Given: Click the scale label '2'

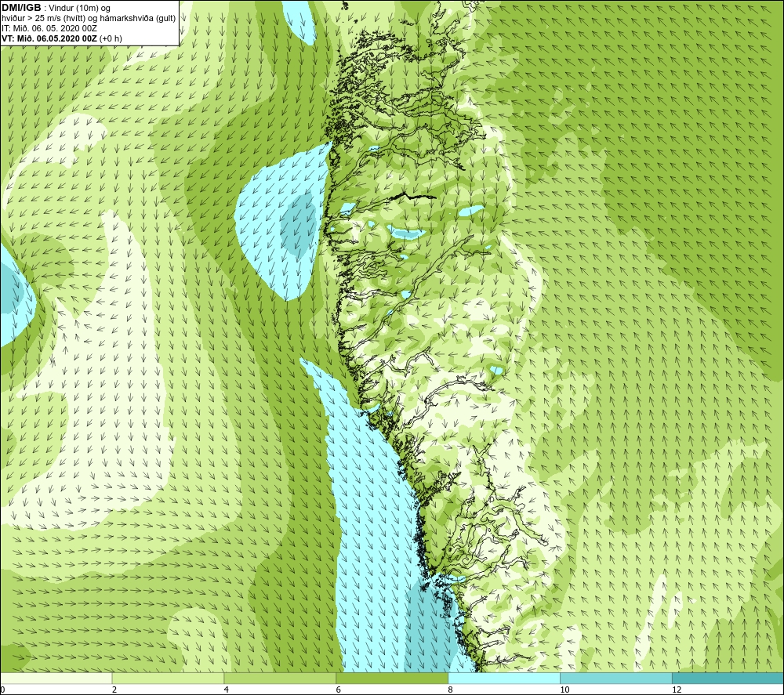Looking at the screenshot, I should coord(114,690).
